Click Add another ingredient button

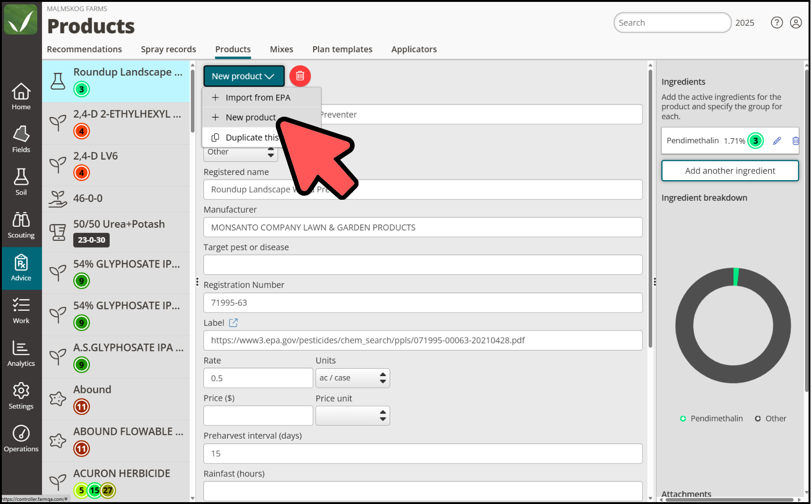[730, 171]
